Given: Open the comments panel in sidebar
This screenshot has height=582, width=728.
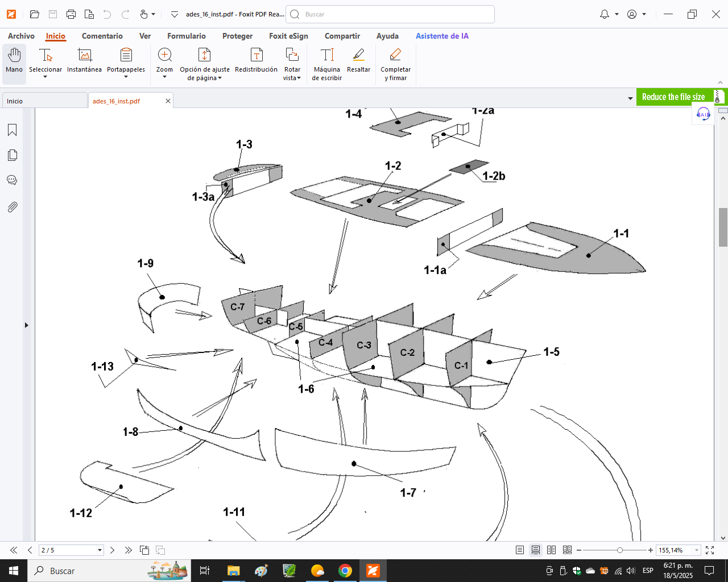Looking at the screenshot, I should [12, 180].
